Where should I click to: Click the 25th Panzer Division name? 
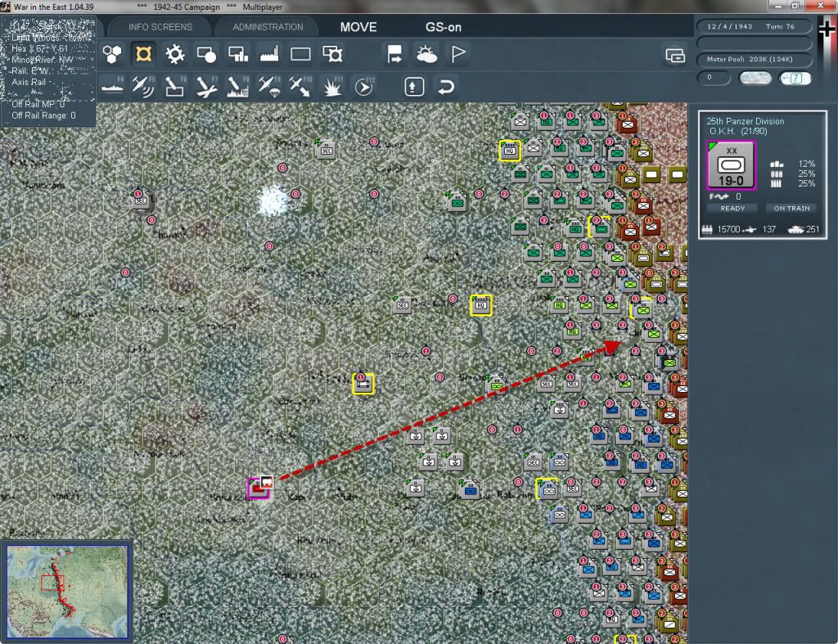coord(745,121)
